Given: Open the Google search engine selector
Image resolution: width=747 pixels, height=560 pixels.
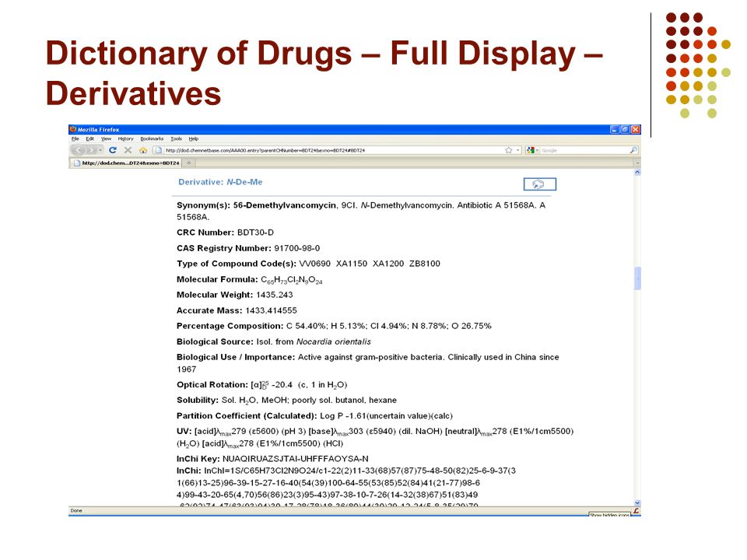Looking at the screenshot, I should 532,150.
